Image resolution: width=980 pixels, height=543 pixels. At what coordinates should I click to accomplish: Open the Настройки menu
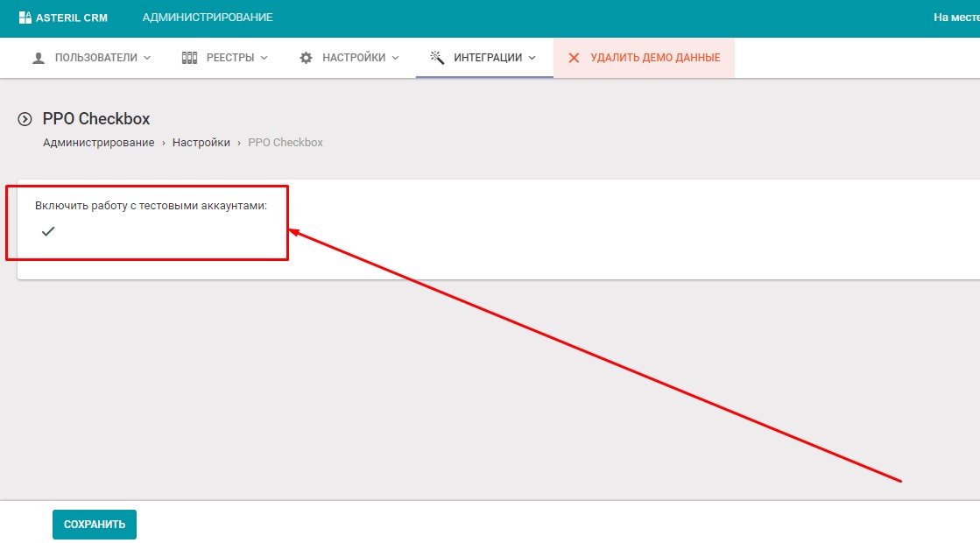tap(349, 58)
